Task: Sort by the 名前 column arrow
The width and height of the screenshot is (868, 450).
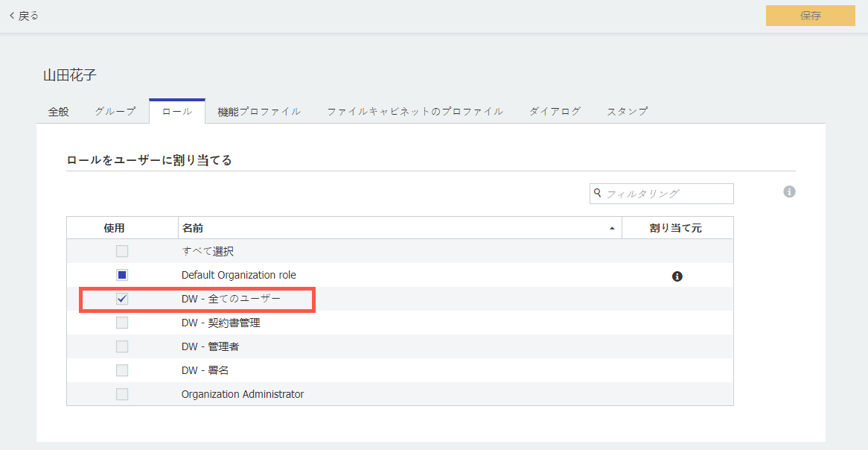Action: (x=612, y=228)
